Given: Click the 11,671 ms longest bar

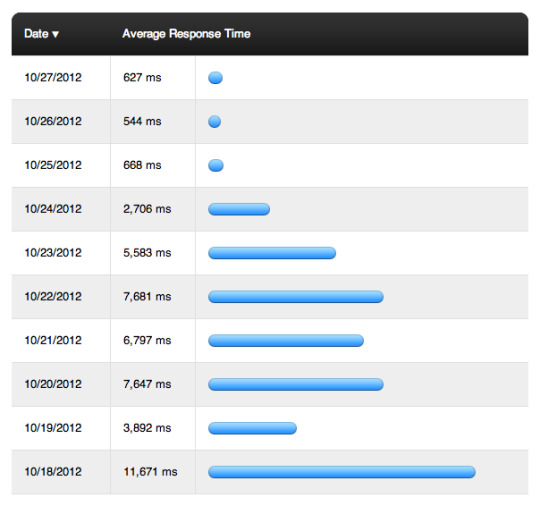Looking at the screenshot, I should tap(342, 472).
